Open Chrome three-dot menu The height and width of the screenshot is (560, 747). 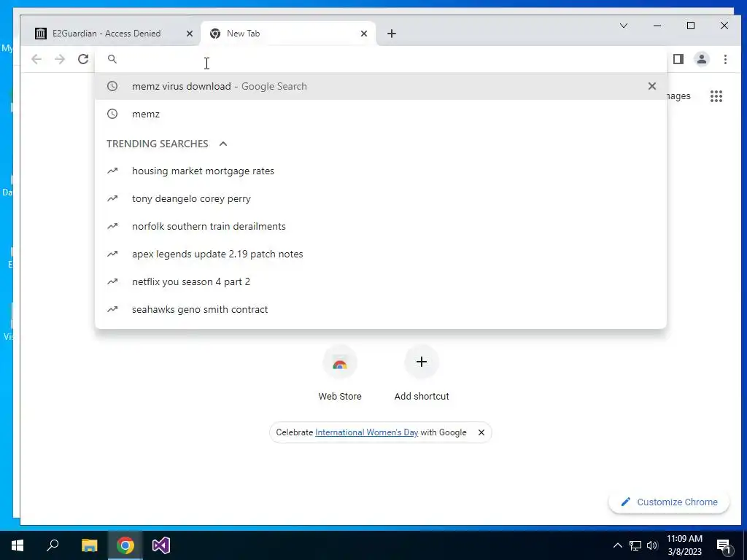point(725,59)
